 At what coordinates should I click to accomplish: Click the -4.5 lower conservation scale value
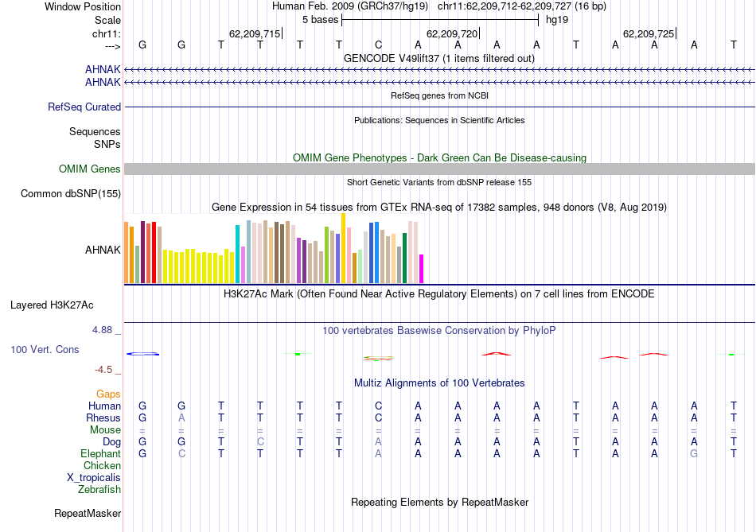click(103, 370)
